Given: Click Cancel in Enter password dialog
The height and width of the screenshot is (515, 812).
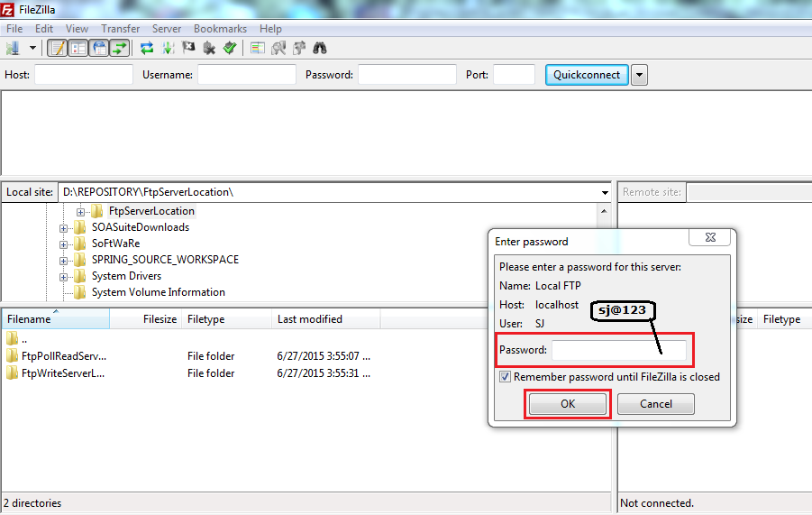Looking at the screenshot, I should click(655, 403).
